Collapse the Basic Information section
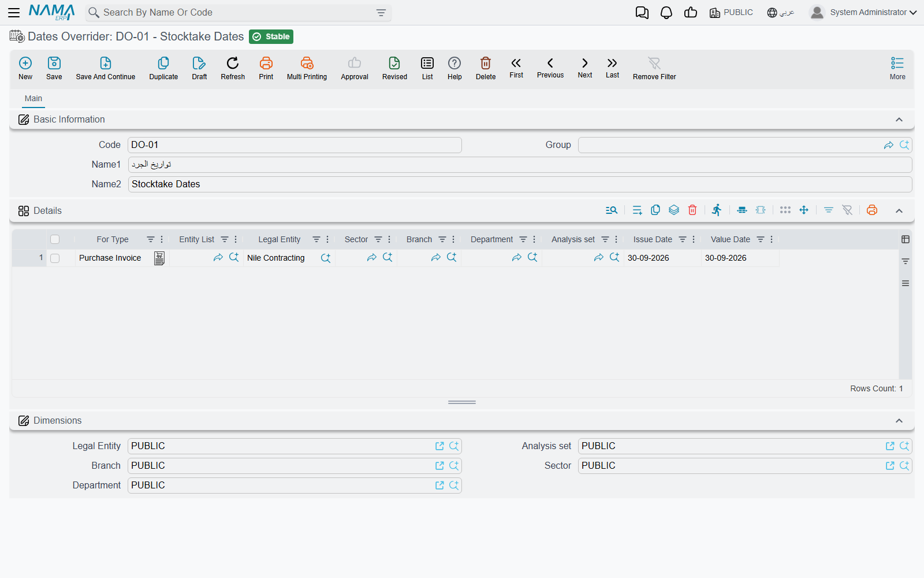 pyautogui.click(x=899, y=120)
